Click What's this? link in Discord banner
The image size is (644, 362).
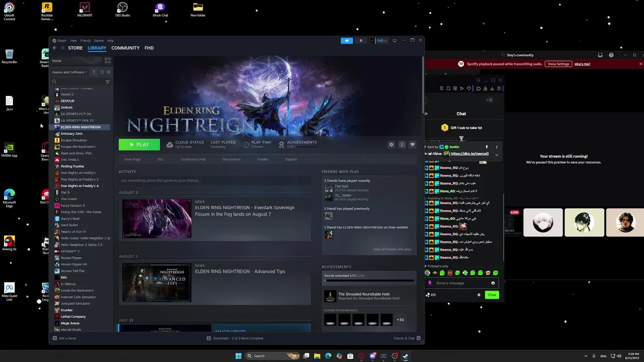582,64
